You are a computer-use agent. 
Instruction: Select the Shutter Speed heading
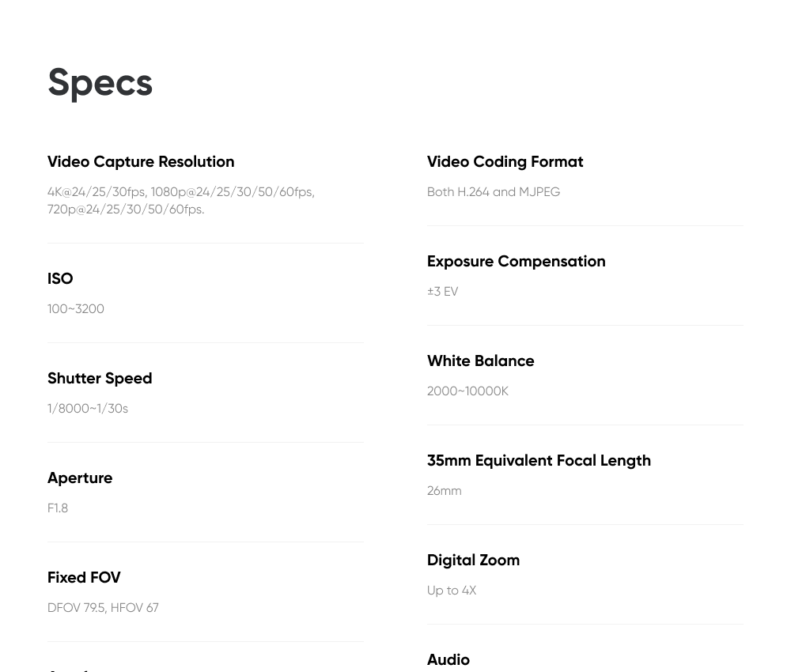(100, 379)
